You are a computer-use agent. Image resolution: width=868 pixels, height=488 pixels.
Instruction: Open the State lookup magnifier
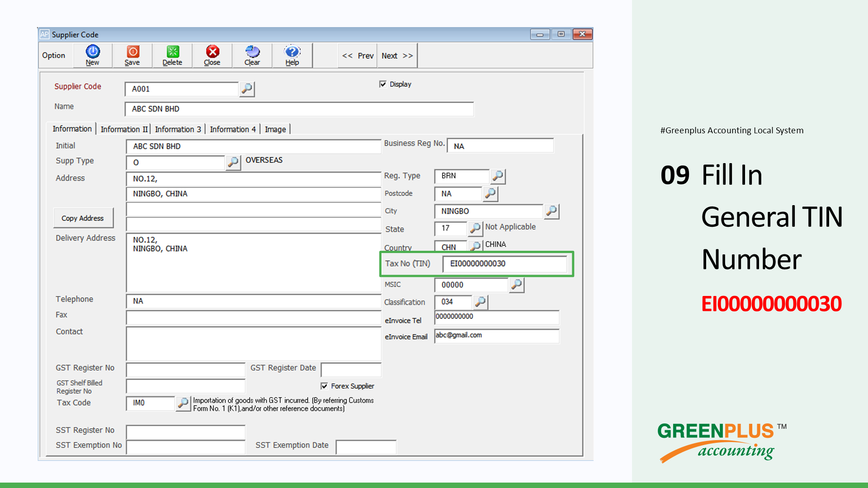tap(475, 228)
